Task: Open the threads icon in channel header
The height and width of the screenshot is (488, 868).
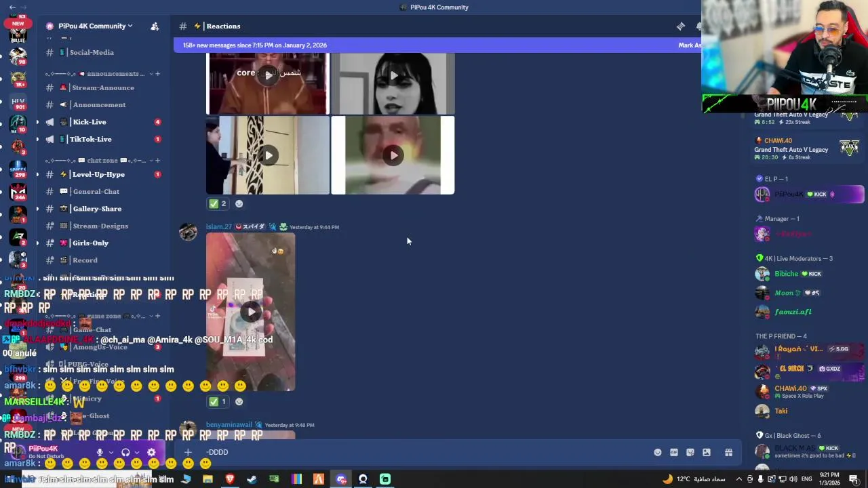Action: point(680,26)
